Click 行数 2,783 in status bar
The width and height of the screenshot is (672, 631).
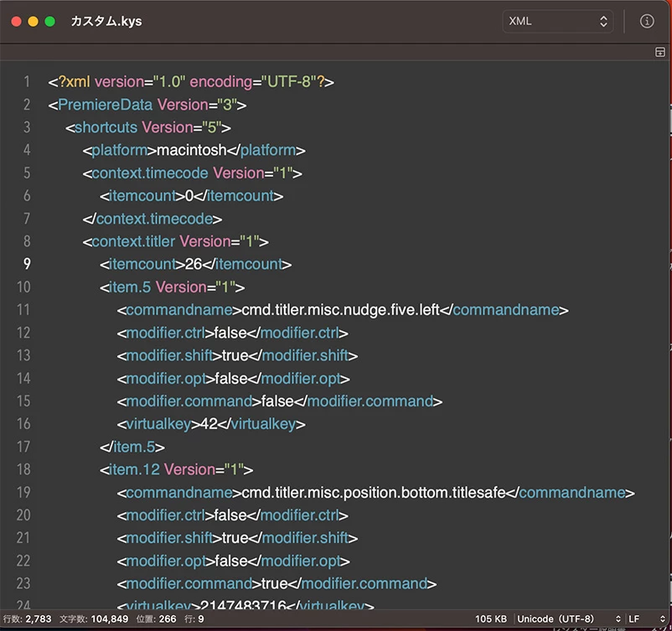click(28, 619)
